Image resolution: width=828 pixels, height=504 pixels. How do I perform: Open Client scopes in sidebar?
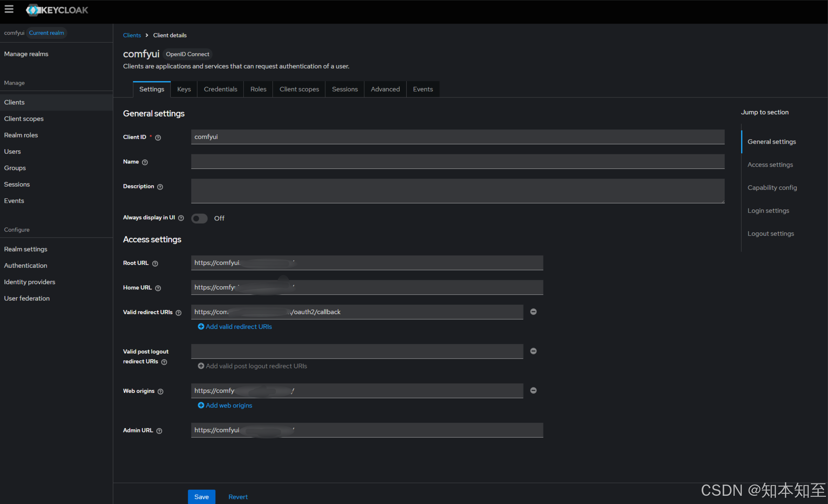point(24,118)
